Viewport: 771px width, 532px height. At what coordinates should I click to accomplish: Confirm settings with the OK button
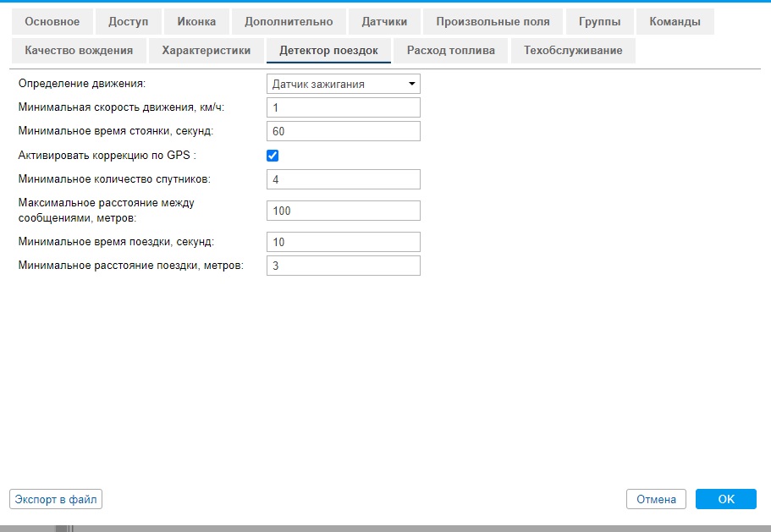click(725, 499)
